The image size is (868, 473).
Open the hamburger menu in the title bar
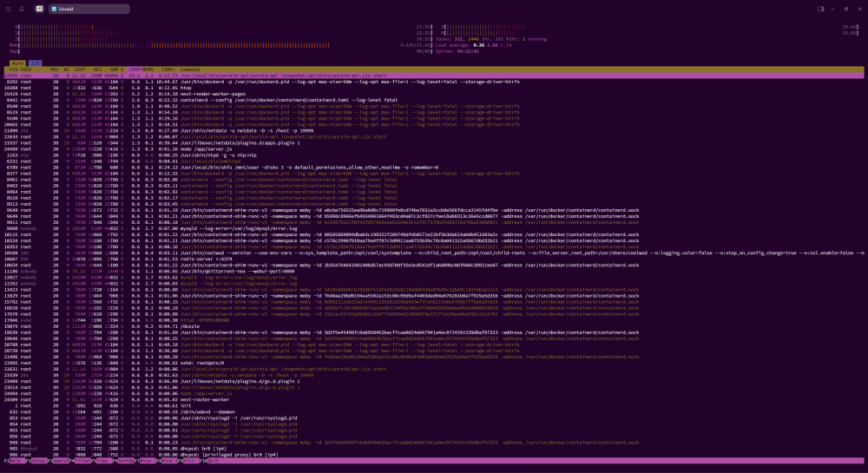point(9,9)
